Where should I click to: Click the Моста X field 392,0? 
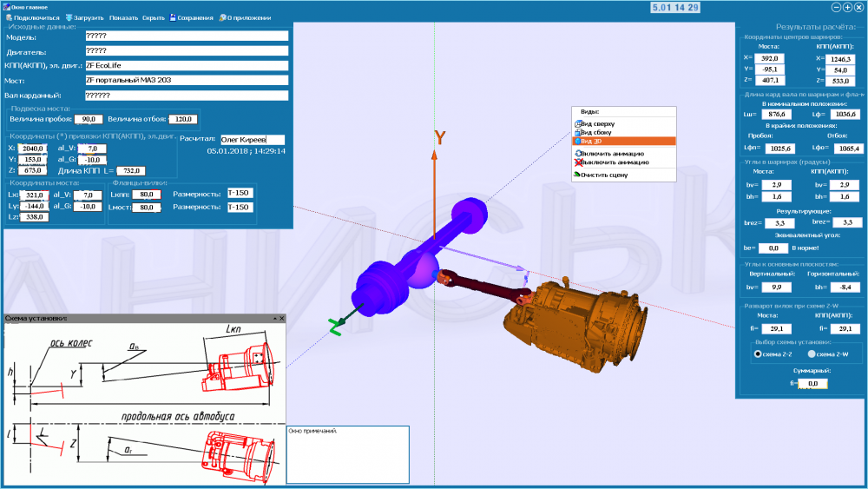pyautogui.click(x=770, y=58)
